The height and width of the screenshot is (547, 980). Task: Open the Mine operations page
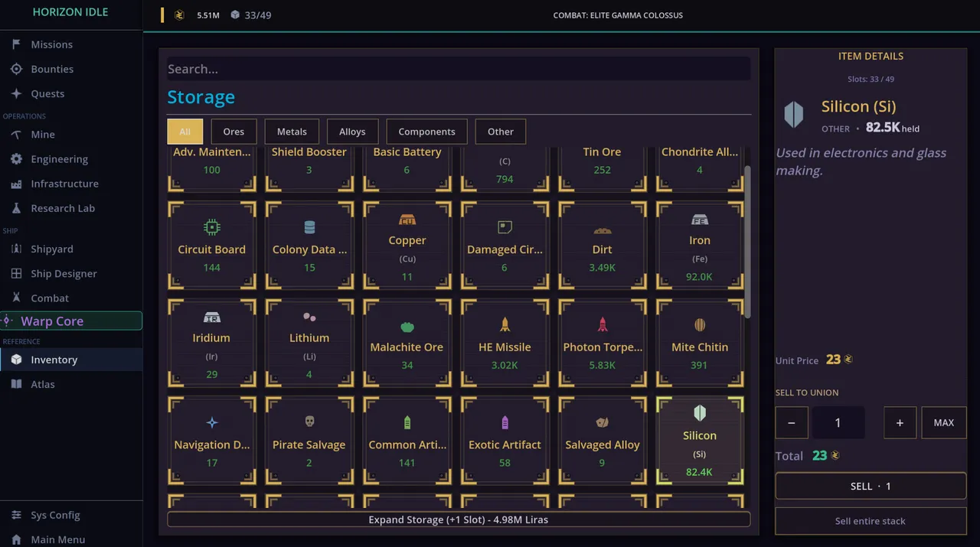pyautogui.click(x=70, y=135)
